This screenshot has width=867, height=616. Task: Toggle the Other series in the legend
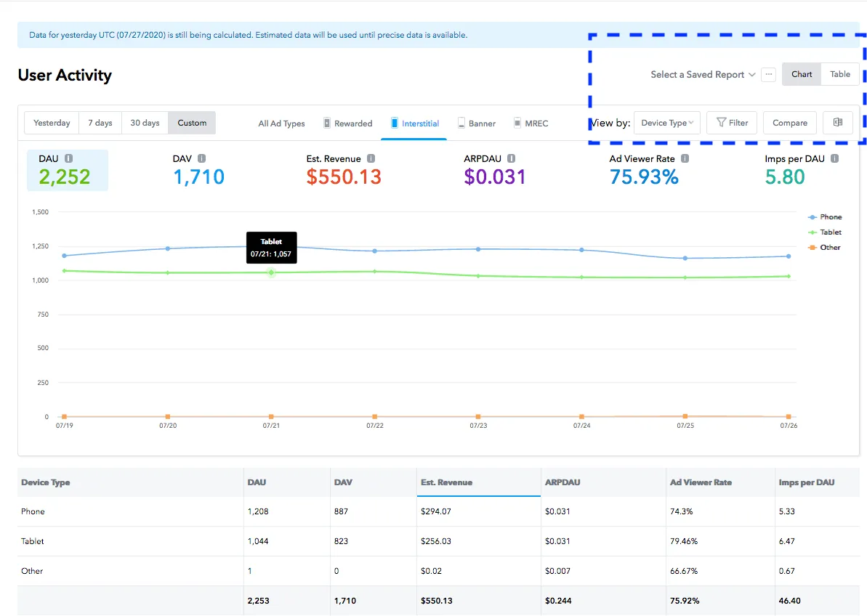click(x=824, y=248)
